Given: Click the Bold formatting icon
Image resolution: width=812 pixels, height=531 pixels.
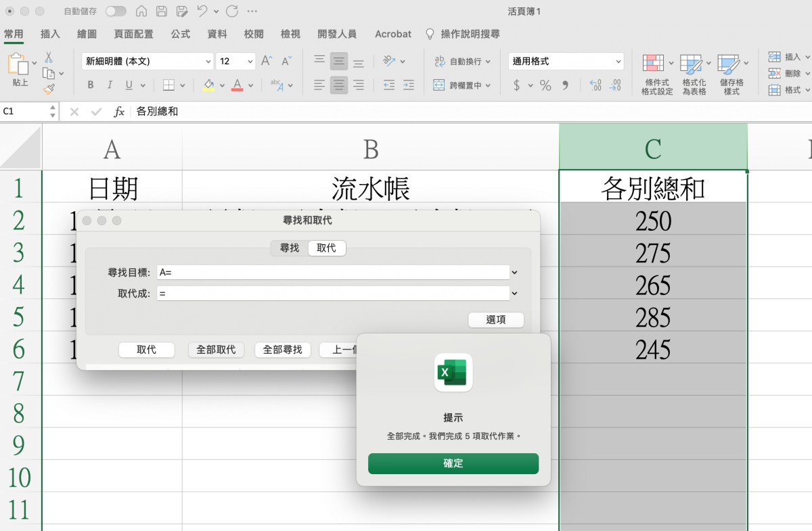Looking at the screenshot, I should click(91, 85).
